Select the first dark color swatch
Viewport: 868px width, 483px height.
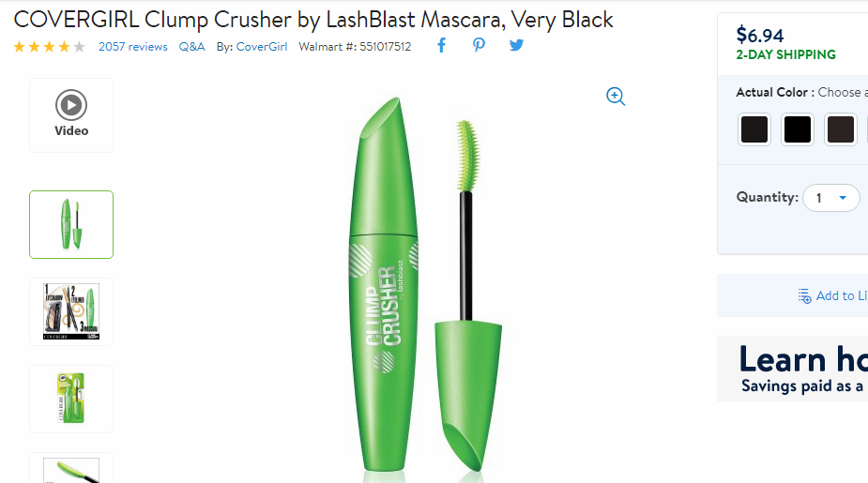point(754,129)
